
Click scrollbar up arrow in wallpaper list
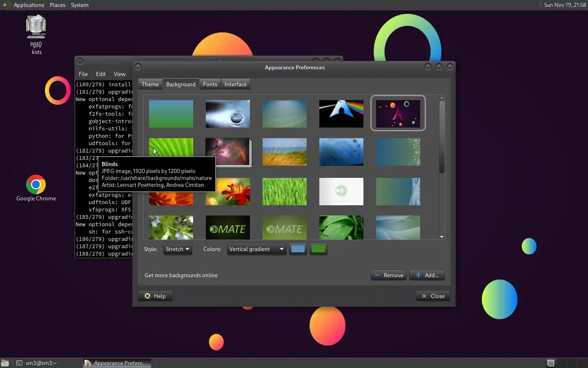click(442, 98)
